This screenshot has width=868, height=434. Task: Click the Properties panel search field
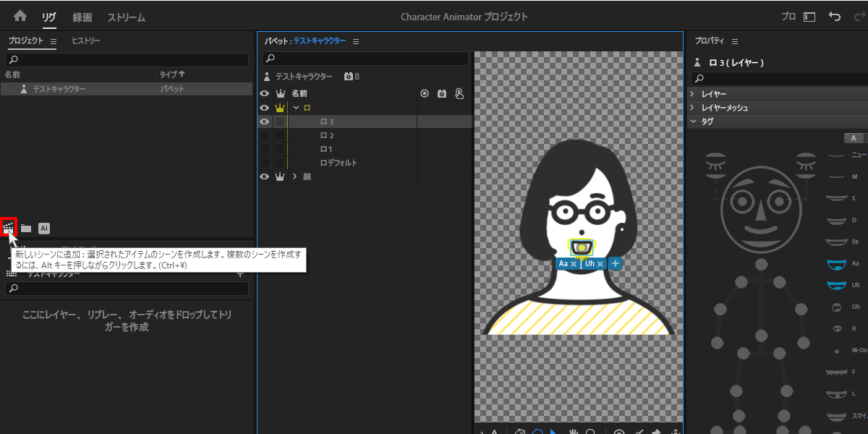click(778, 78)
